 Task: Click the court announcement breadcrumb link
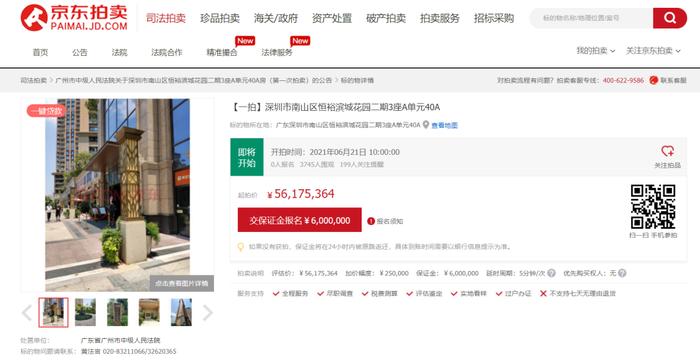194,80
